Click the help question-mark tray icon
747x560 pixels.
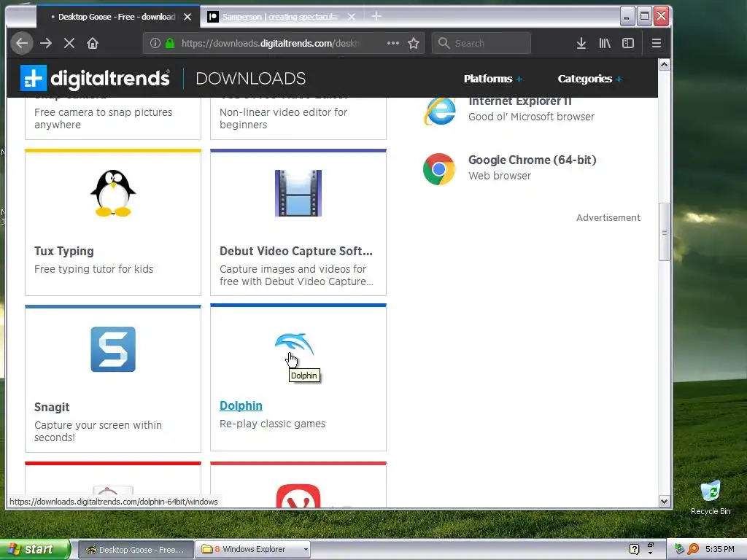tap(634, 549)
